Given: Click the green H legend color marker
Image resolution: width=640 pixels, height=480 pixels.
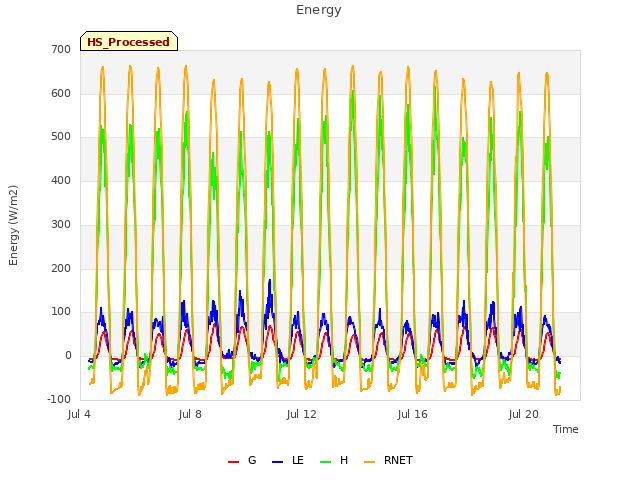Looking at the screenshot, I should (x=325, y=462).
